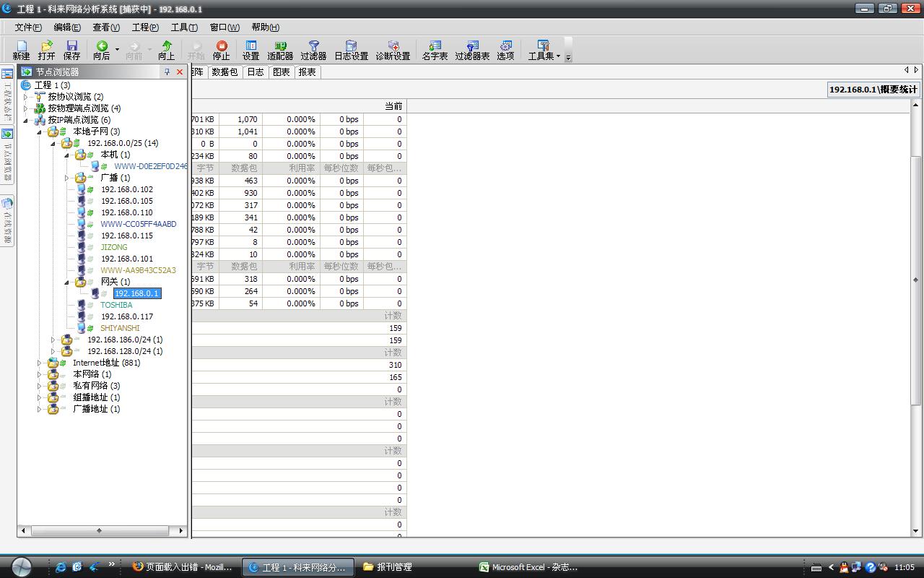Expand the 按协议浏览 (2) tree node
The width and height of the screenshot is (924, 578).
coord(26,97)
